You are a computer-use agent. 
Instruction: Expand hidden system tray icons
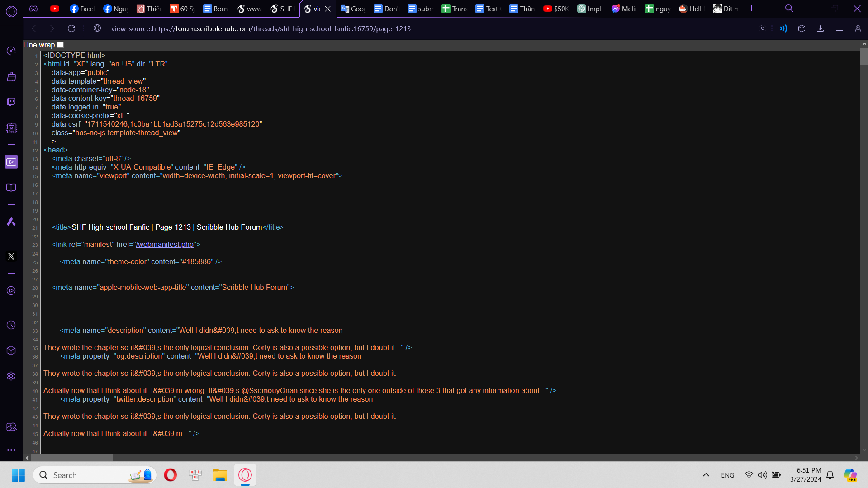click(x=706, y=475)
